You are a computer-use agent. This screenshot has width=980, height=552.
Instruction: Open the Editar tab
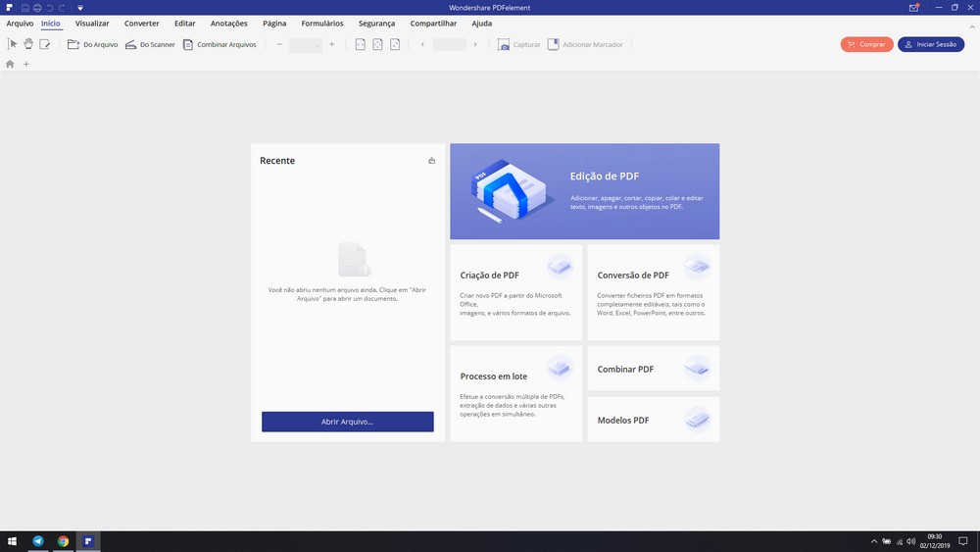point(185,24)
